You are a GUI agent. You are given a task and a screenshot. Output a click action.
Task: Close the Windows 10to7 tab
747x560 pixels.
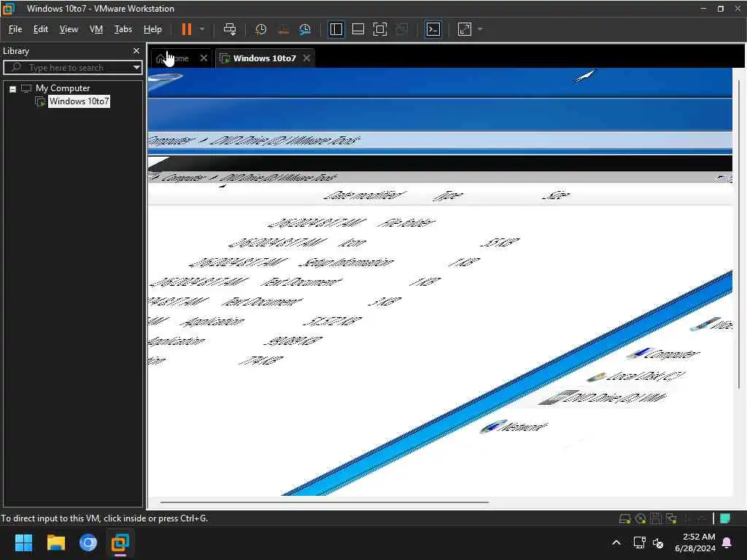(307, 58)
